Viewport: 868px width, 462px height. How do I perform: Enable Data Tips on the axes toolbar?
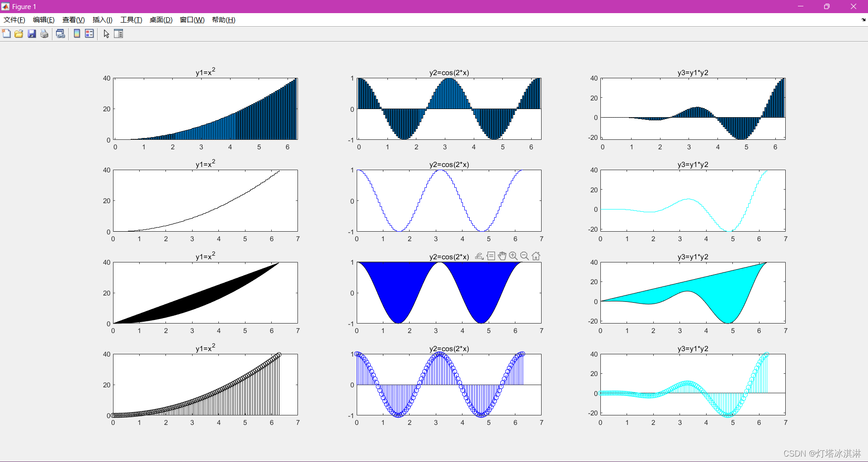point(491,256)
